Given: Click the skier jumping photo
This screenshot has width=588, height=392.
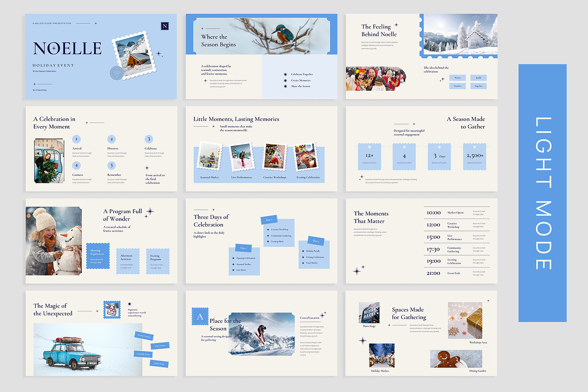Looking at the screenshot, I should (261, 334).
